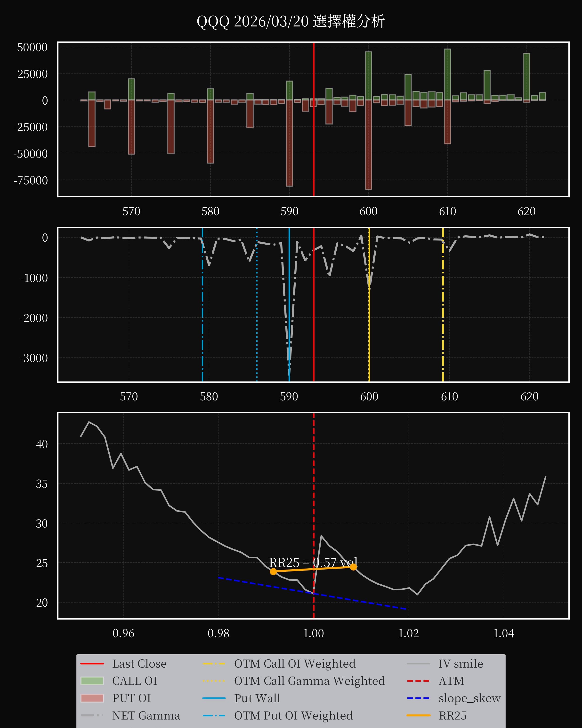Click the 0.96 x-axis tick on IV chart

pos(123,633)
